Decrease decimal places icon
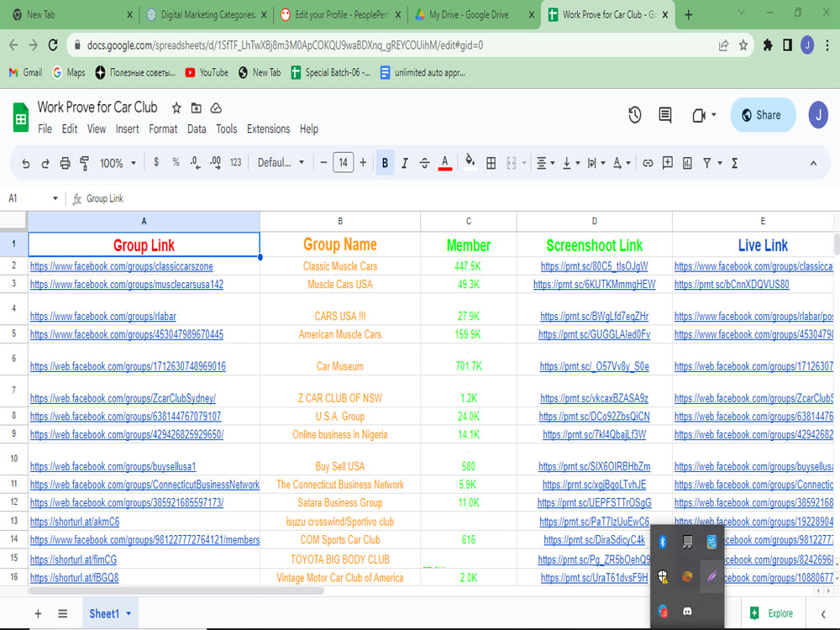Image resolution: width=840 pixels, height=630 pixels. (195, 162)
